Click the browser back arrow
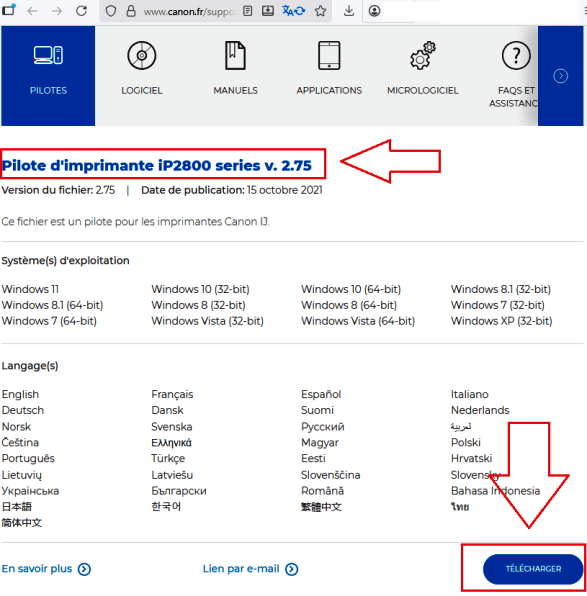Screen dimensions: 587x596 click(x=33, y=11)
